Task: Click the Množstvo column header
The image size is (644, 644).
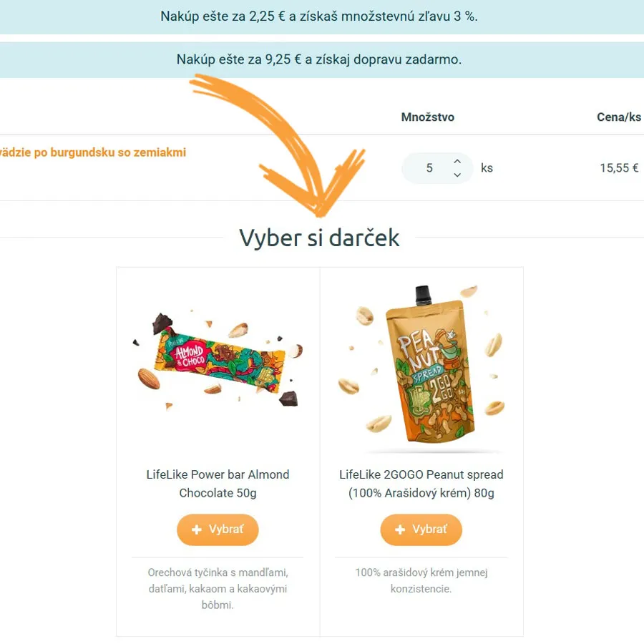Action: tap(428, 117)
